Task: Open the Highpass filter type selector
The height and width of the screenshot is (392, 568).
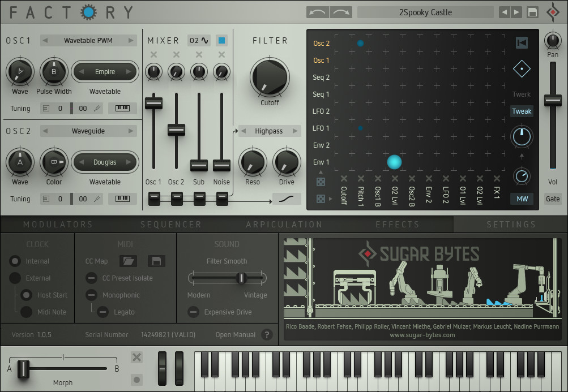Action: (269, 131)
